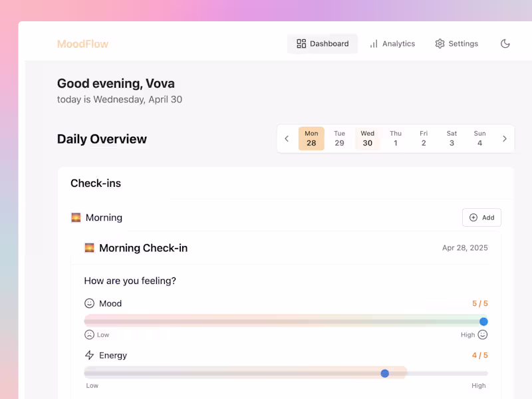Screen dimensions: 532x399
Task: Click the happy face icon beside High
Action: click(483, 335)
